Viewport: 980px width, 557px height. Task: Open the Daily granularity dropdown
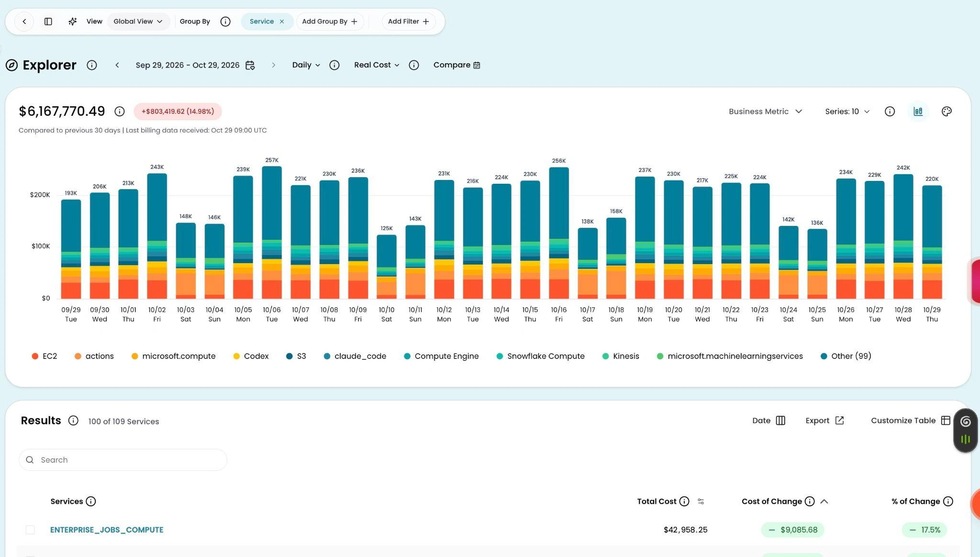point(306,65)
